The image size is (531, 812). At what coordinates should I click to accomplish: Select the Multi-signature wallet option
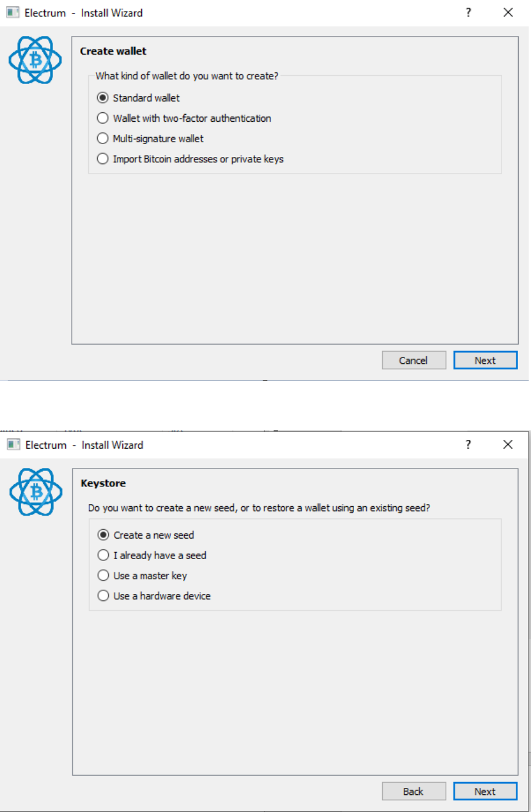103,138
